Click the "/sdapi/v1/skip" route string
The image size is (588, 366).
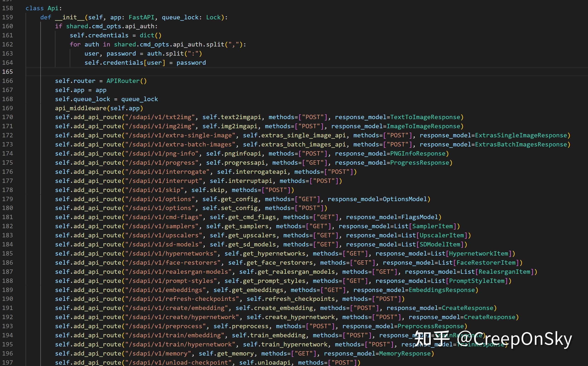[x=155, y=190]
